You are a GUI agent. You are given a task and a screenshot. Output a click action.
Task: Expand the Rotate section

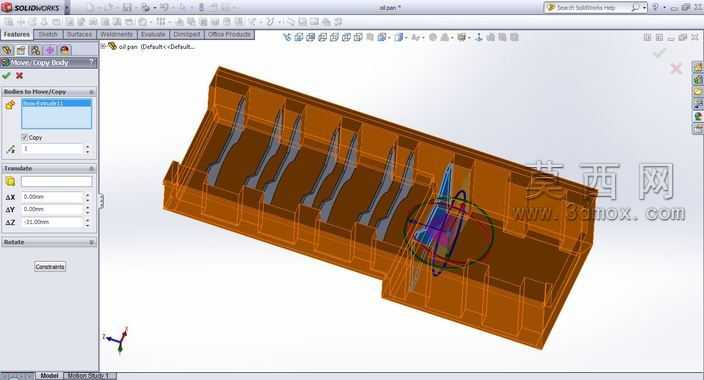click(92, 242)
